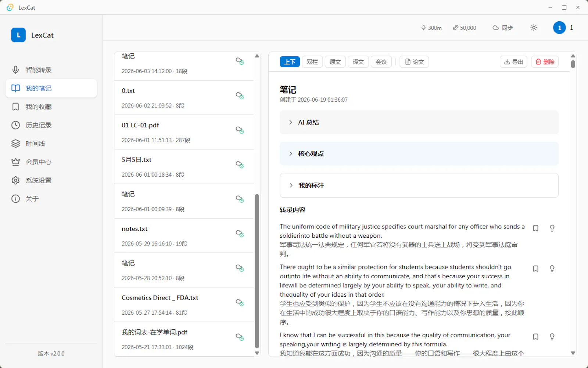
Task: Expand the 我的标注 section
Action: [x=419, y=185]
